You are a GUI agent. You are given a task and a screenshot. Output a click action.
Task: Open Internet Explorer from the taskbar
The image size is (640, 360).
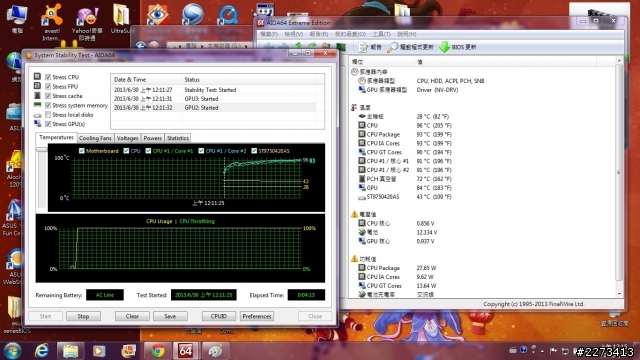pyautogui.click(x=42, y=351)
